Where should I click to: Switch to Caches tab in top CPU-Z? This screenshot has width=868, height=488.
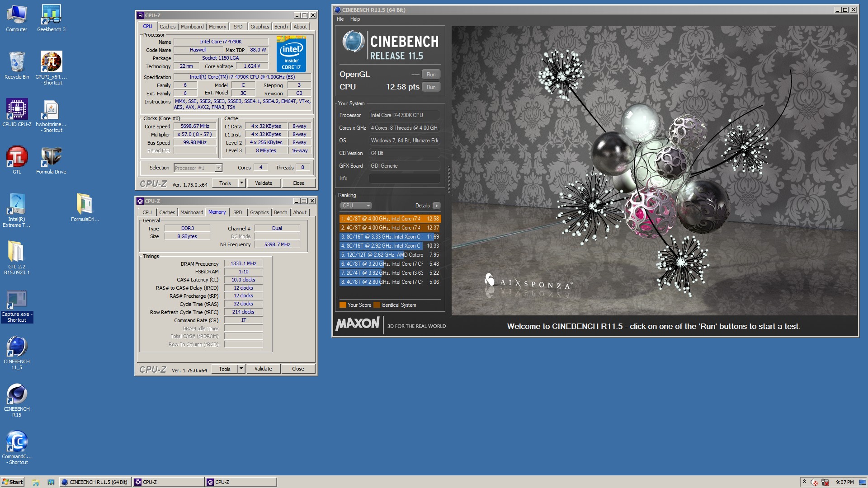click(167, 27)
